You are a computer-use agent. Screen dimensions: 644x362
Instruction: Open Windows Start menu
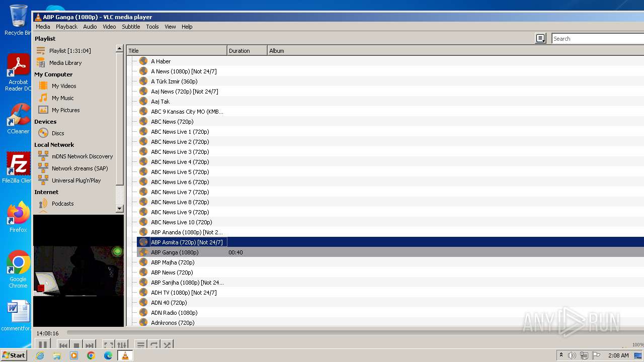(x=14, y=355)
